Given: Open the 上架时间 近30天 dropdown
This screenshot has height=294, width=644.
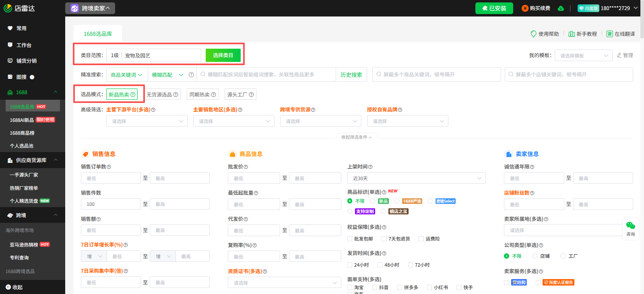Looking at the screenshot, I should pos(416,178).
